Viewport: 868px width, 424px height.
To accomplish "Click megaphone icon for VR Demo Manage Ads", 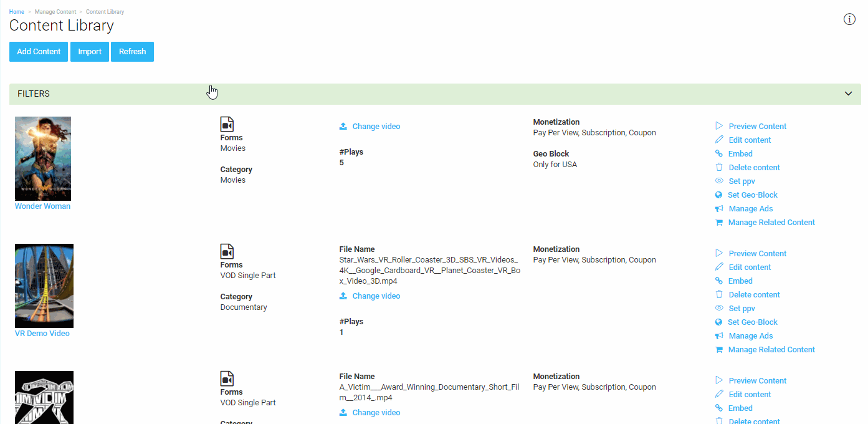I will coord(719,336).
